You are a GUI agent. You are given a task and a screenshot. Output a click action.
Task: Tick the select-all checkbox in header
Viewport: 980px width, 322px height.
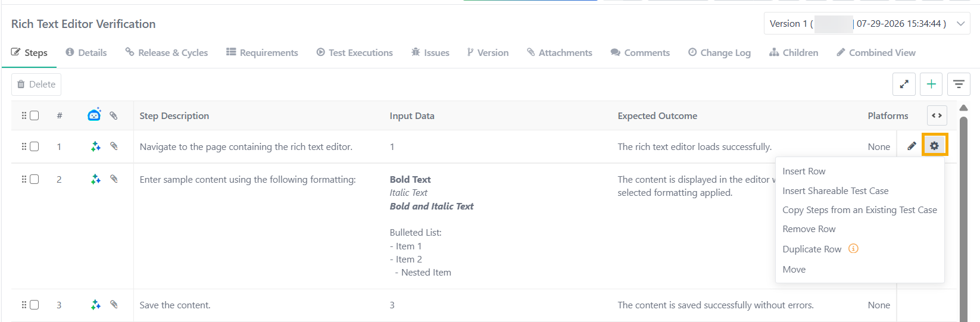(35, 115)
